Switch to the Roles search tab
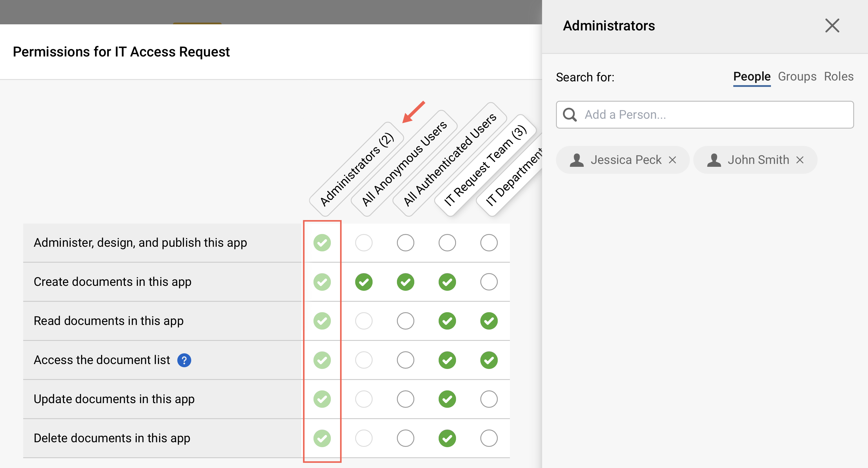 [x=839, y=76]
